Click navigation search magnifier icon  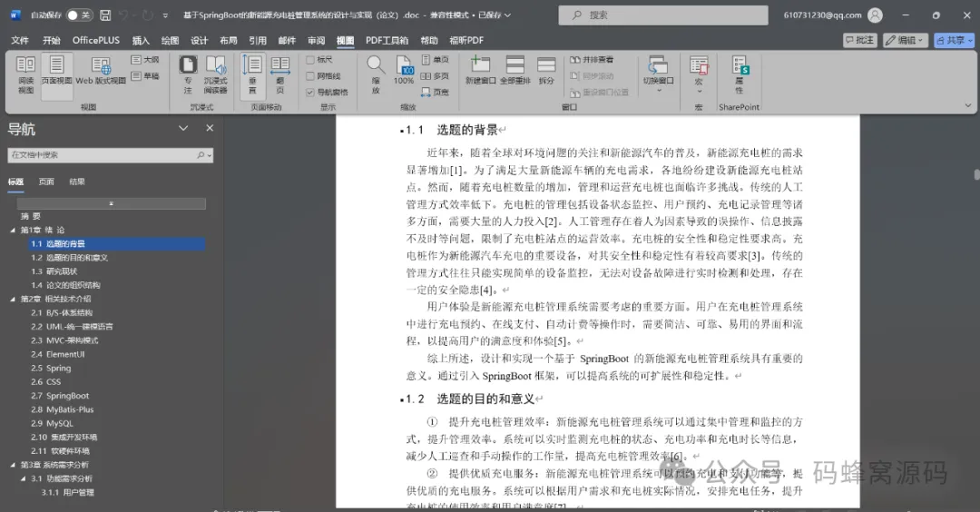(201, 155)
